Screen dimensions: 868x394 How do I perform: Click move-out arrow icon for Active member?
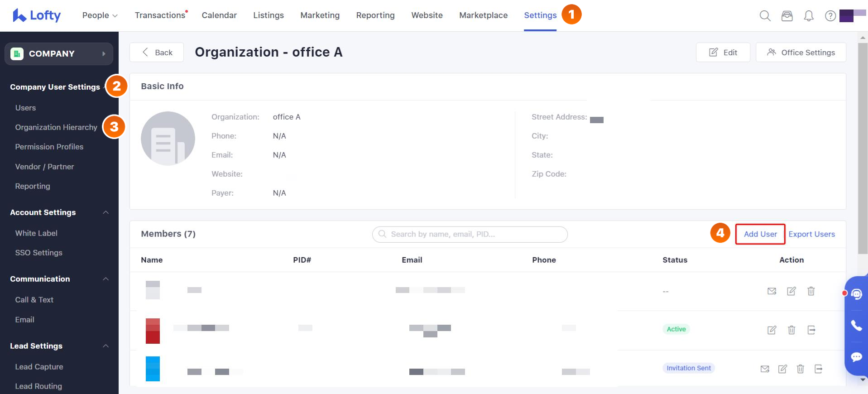[x=811, y=330]
